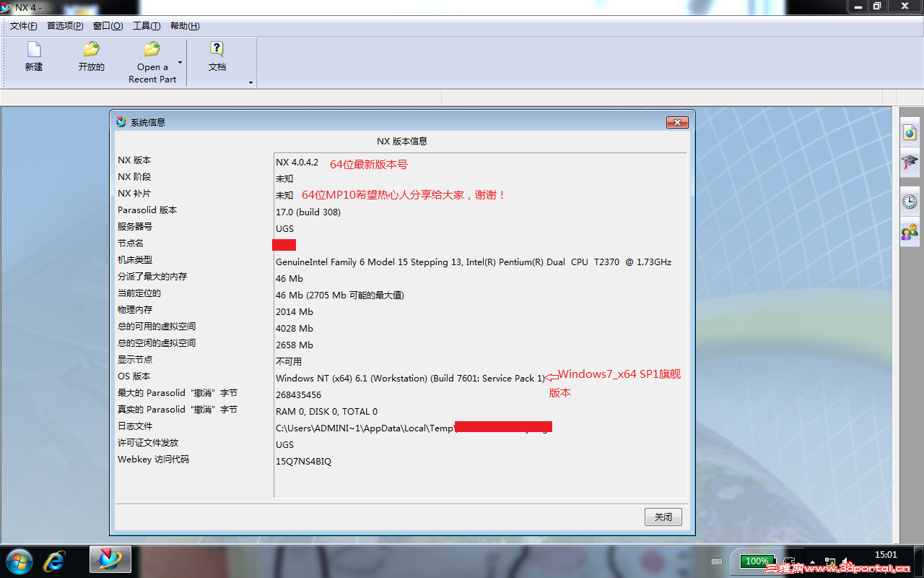Expand the Open a Recent Part dropdown arrow
This screenshot has width=924, height=578.
tap(180, 63)
